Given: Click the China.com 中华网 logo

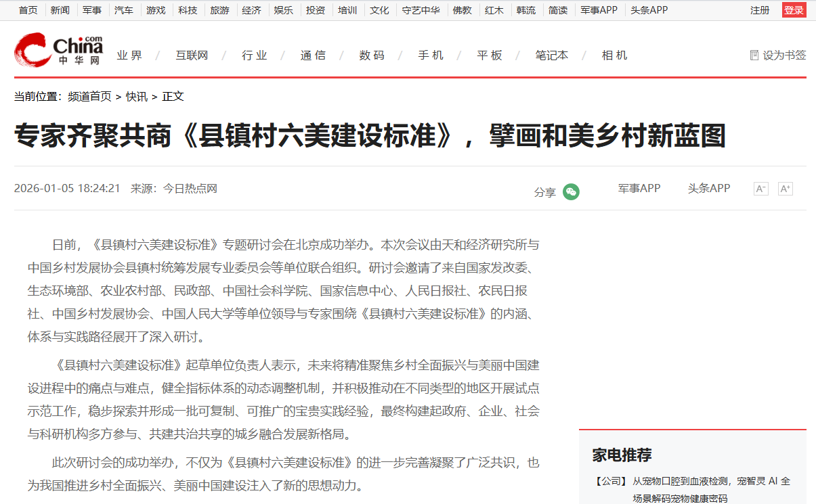Looking at the screenshot, I should (x=58, y=50).
